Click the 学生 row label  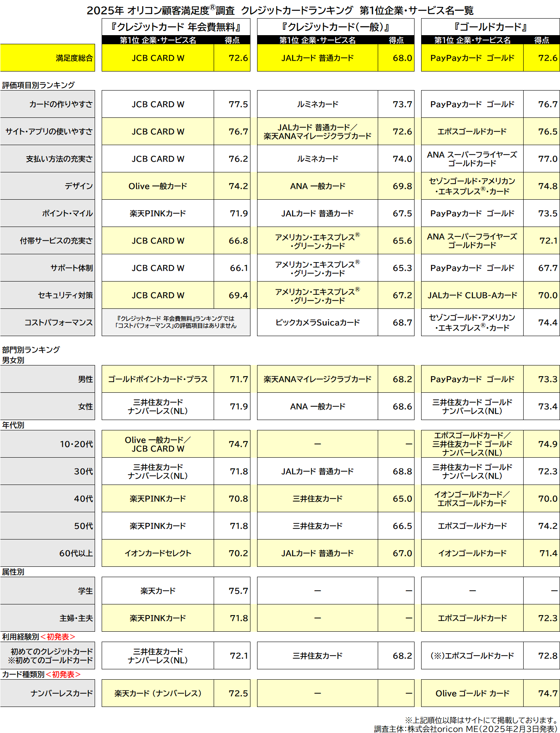48,591
